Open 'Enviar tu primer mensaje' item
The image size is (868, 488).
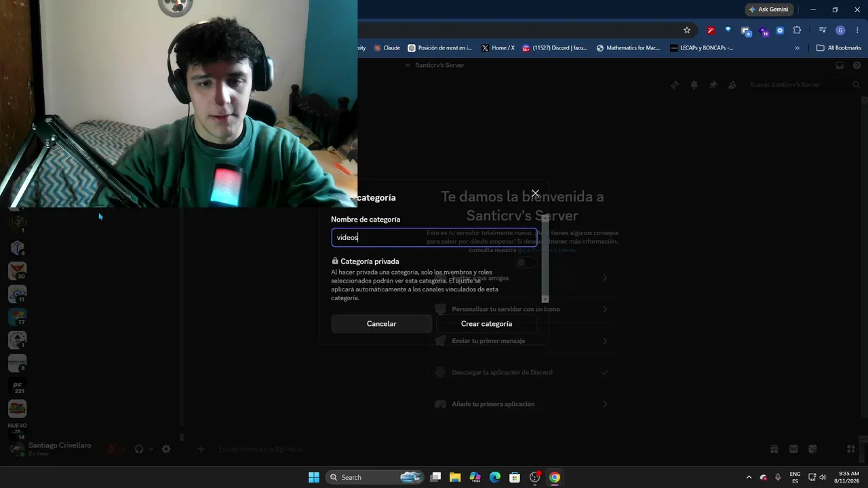click(522, 341)
